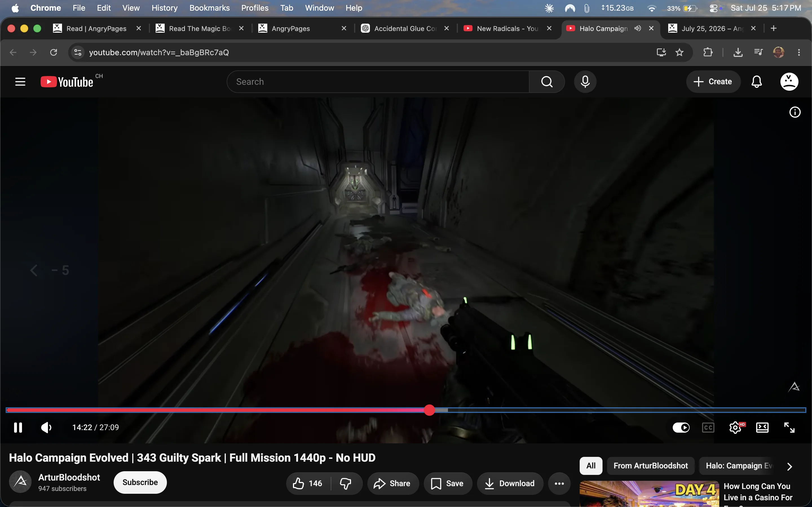Switch to theater mode
The width and height of the screenshot is (812, 507).
pos(762,428)
